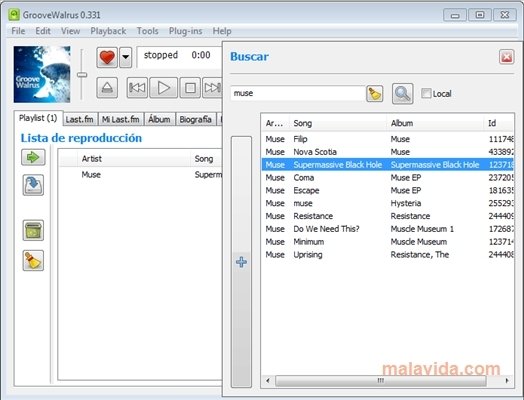Screen dimensions: 524x400
Task: Open the dropdown arrow beside the heart
Action: 126,57
